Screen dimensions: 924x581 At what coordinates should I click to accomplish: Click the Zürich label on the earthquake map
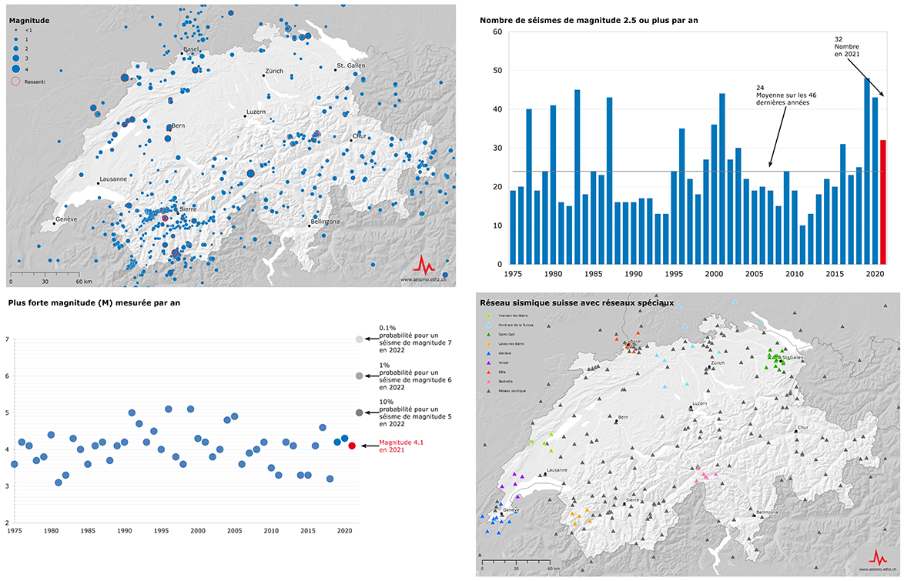pyautogui.click(x=274, y=71)
